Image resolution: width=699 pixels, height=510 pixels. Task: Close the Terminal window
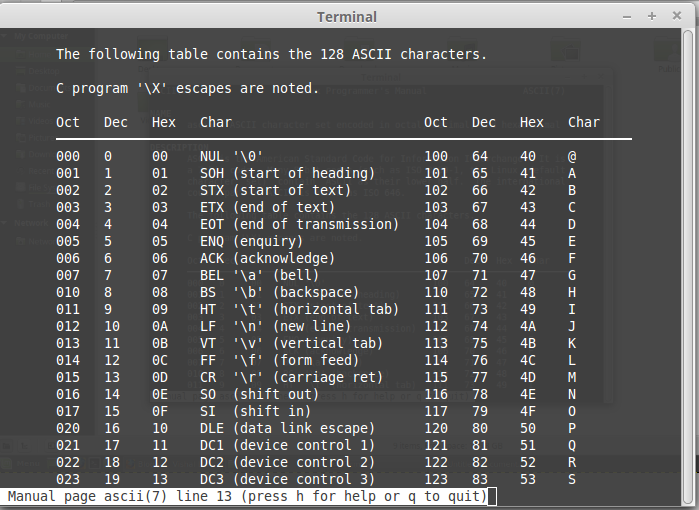point(677,16)
